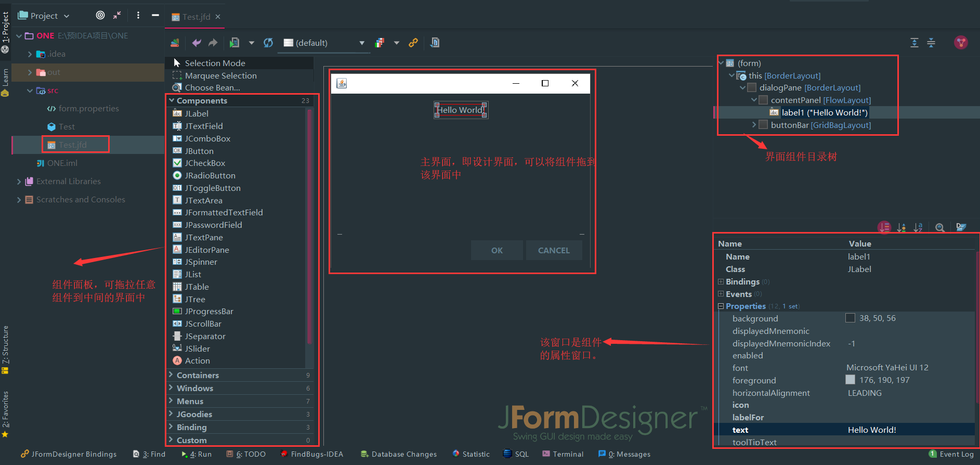The width and height of the screenshot is (980, 465).
Task: Click the OK button in form preview
Action: [x=497, y=250]
